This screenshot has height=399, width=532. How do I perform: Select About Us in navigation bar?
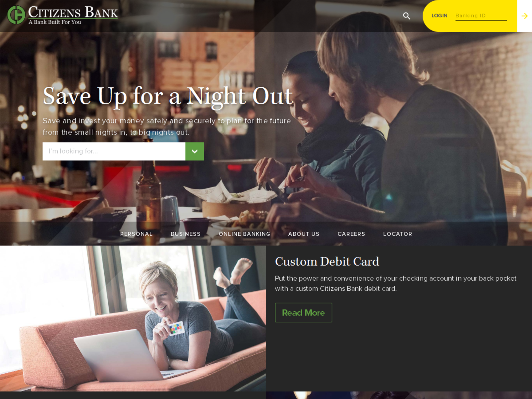click(x=304, y=234)
